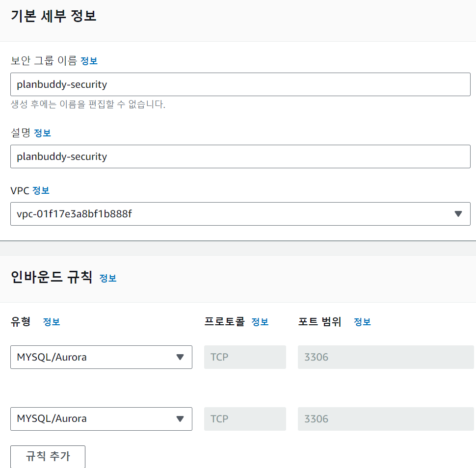
Task: Click second rule type dropdown arrow
Action: pos(180,419)
